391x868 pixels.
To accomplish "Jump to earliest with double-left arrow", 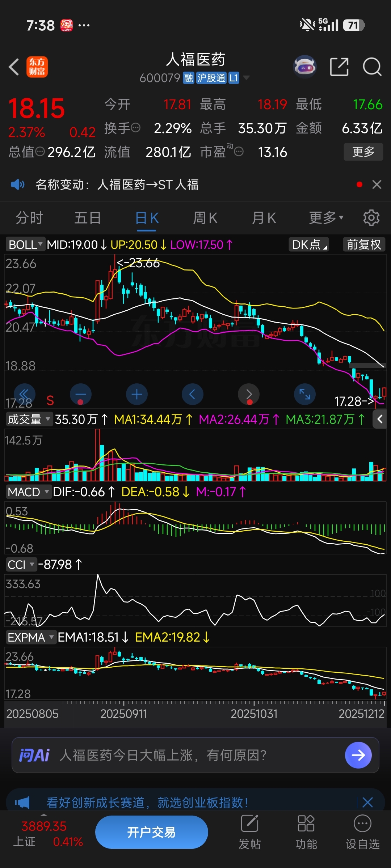I will coord(24,394).
